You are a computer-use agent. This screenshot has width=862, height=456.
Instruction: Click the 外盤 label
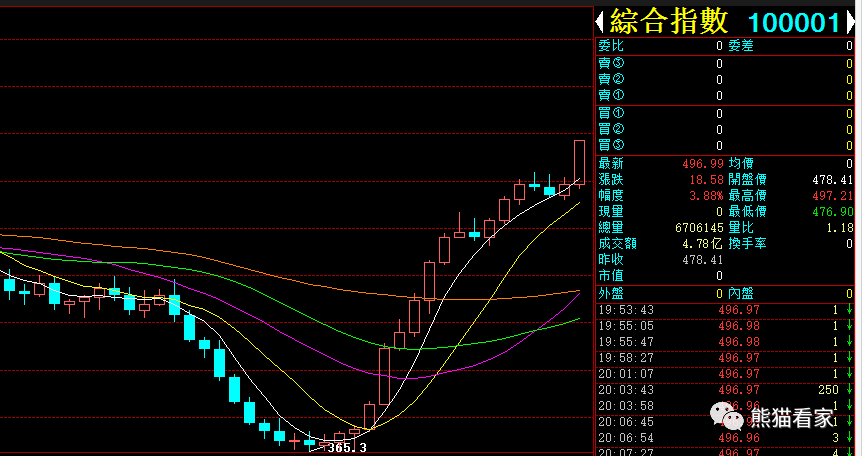coord(611,293)
